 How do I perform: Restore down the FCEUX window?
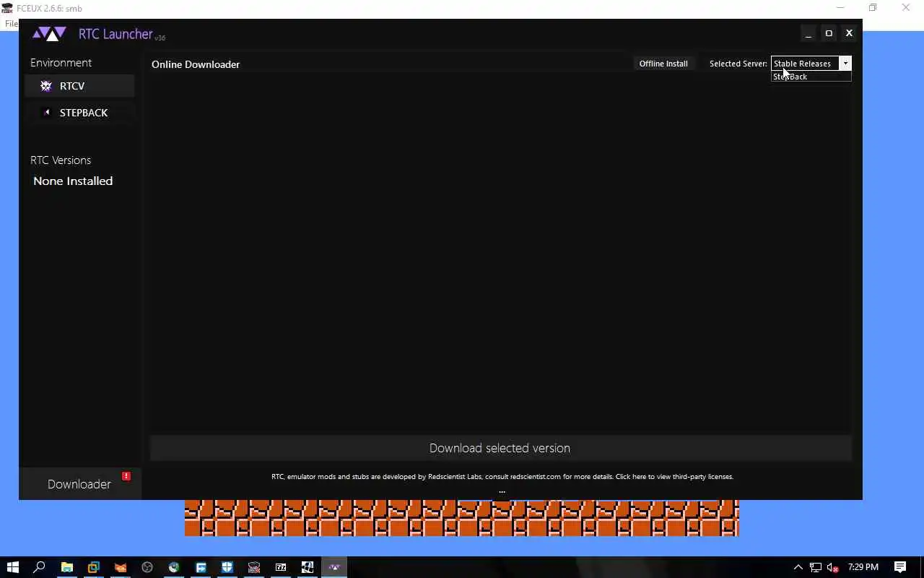[873, 8]
